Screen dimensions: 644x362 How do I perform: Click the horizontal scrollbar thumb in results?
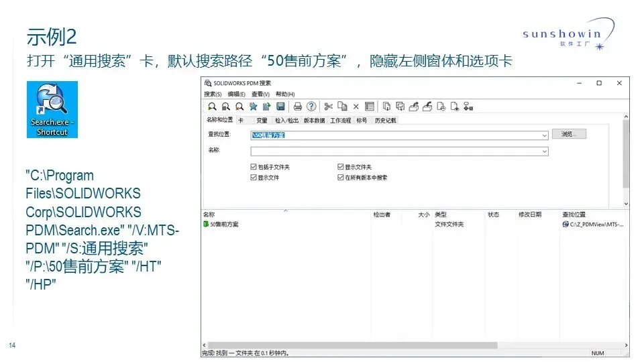tap(352, 345)
